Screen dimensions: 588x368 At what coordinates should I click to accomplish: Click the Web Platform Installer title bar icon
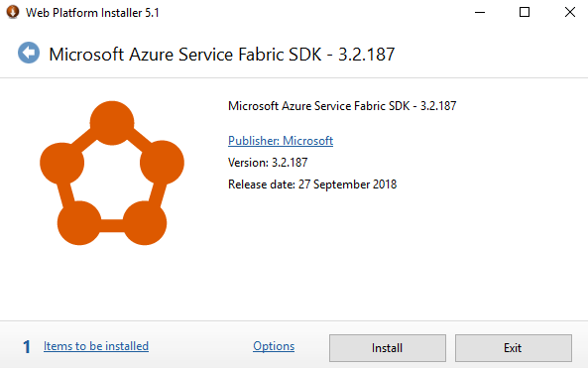point(12,12)
